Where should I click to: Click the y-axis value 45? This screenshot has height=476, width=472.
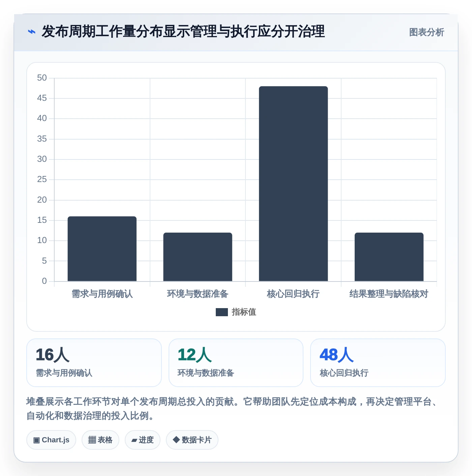pos(42,98)
